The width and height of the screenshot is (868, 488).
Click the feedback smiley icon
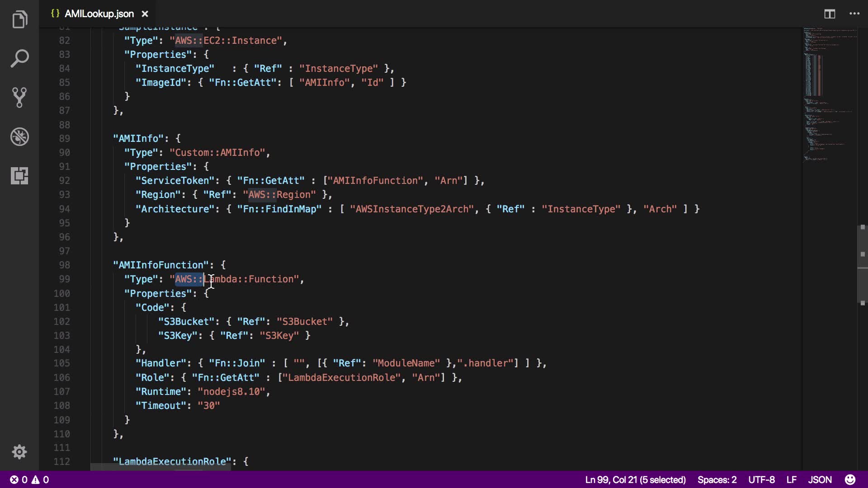point(850,479)
